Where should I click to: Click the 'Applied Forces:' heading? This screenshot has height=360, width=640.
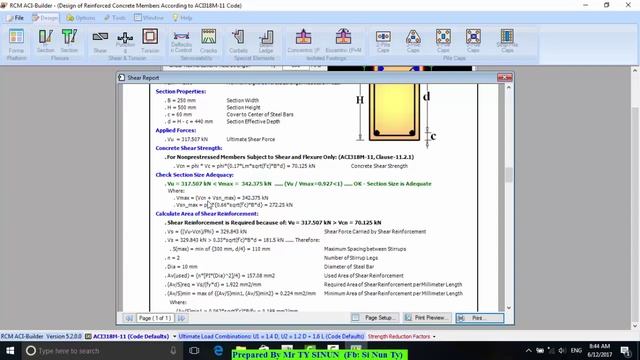pos(176,130)
